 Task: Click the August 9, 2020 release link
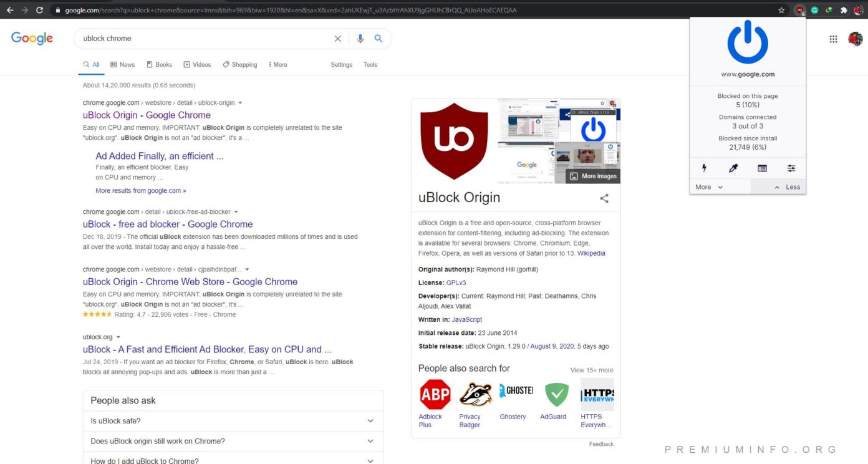[552, 346]
